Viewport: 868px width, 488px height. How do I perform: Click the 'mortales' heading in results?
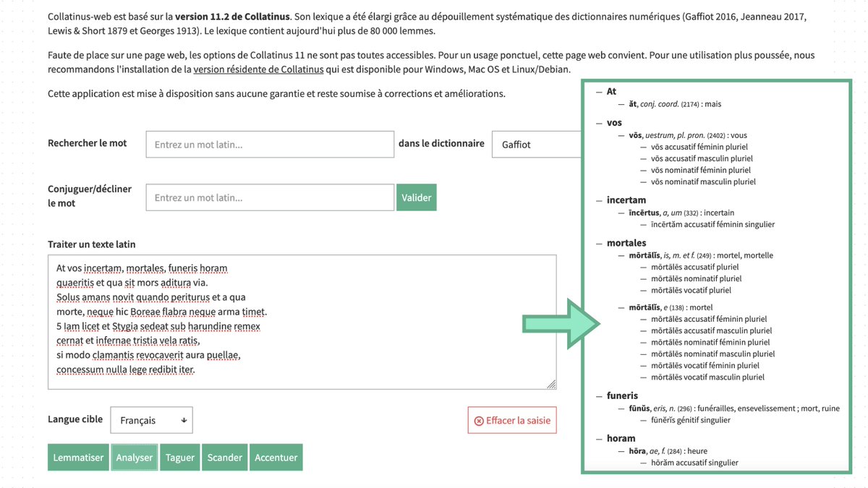tap(626, 243)
